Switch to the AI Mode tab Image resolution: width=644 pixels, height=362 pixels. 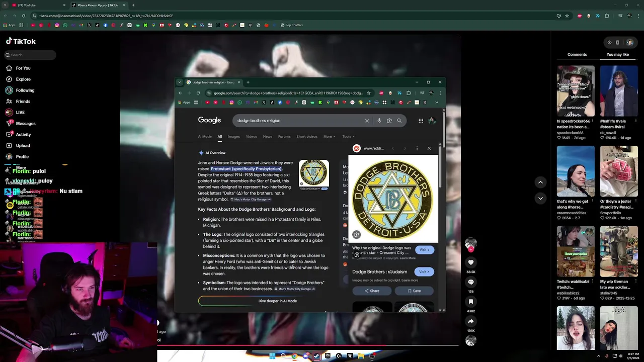205,136
